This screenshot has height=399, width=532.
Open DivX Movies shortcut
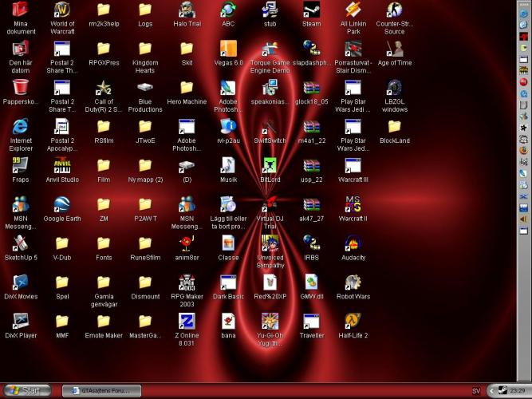[21, 282]
